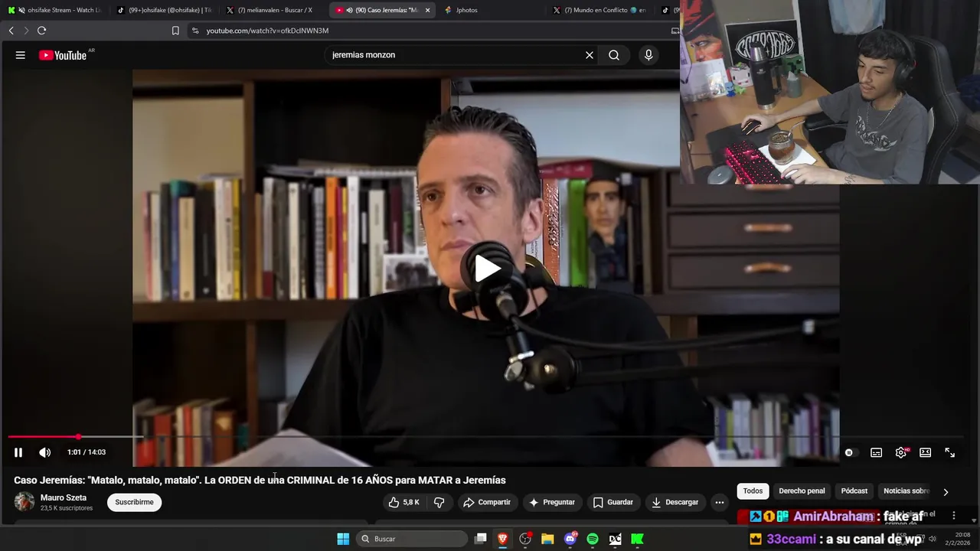Go back with the browser back arrow
The width and height of the screenshot is (980, 551).
pyautogui.click(x=11, y=31)
